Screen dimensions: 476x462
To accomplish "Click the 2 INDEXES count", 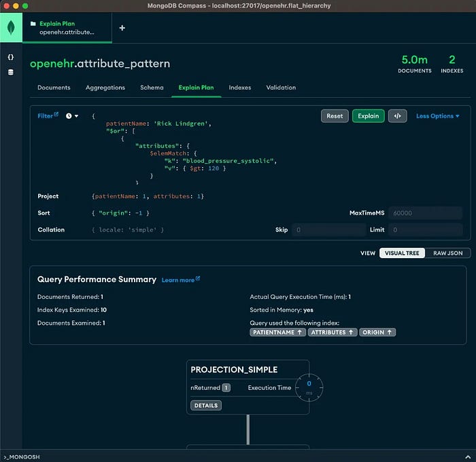I will [x=452, y=64].
